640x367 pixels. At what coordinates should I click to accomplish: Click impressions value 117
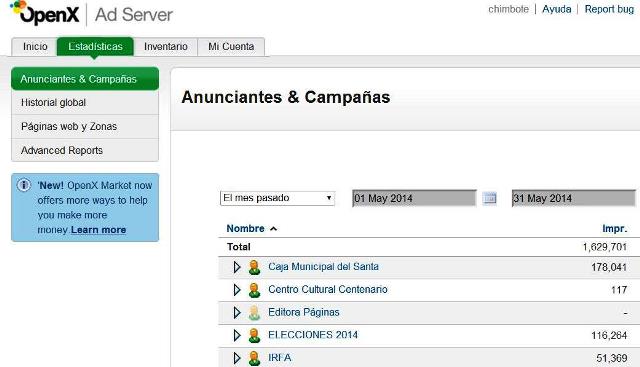click(619, 290)
